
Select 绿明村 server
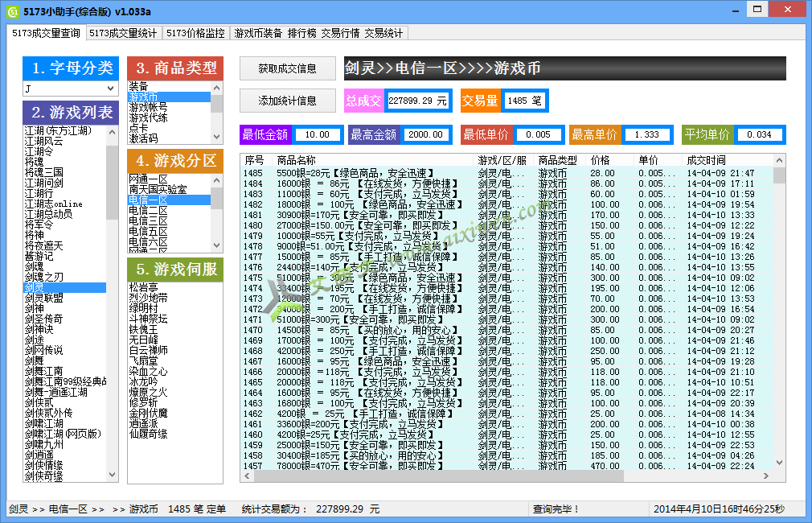tap(175, 308)
